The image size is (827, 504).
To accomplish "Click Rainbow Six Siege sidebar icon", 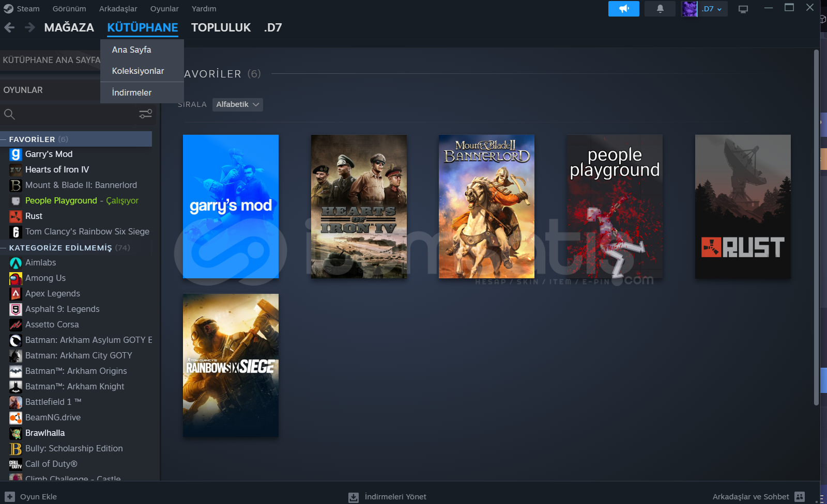I will [16, 232].
